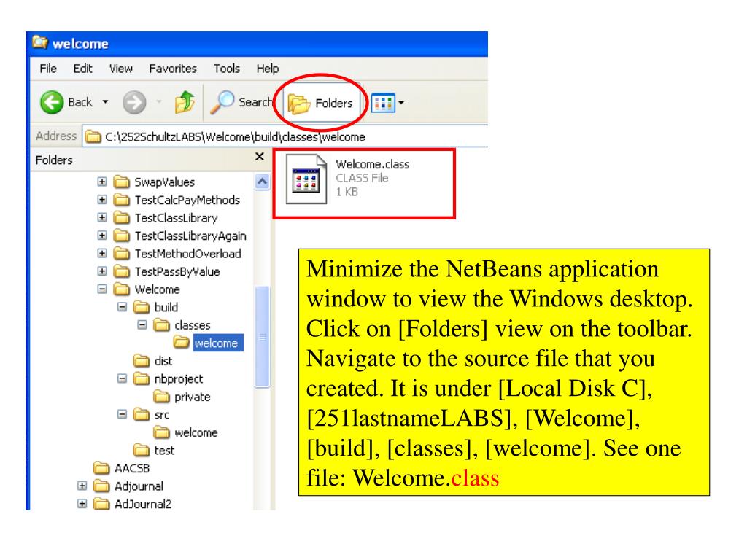Click the Forward arrow icon
The image size is (747, 560).
134,102
